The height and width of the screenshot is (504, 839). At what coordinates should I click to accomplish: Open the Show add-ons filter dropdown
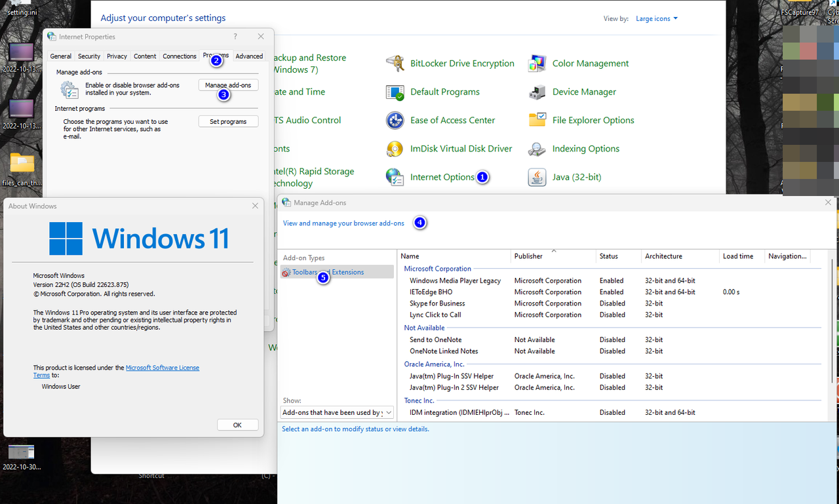[337, 412]
